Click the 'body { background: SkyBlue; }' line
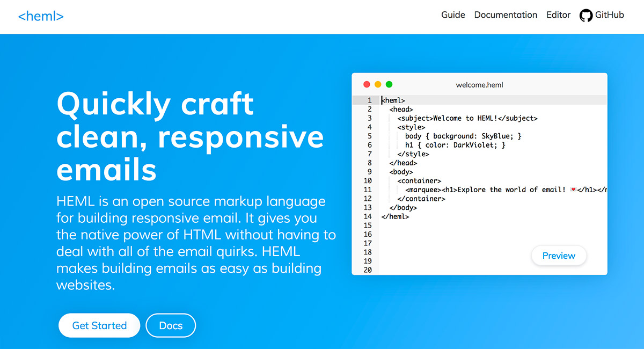644x349 pixels. click(x=464, y=136)
